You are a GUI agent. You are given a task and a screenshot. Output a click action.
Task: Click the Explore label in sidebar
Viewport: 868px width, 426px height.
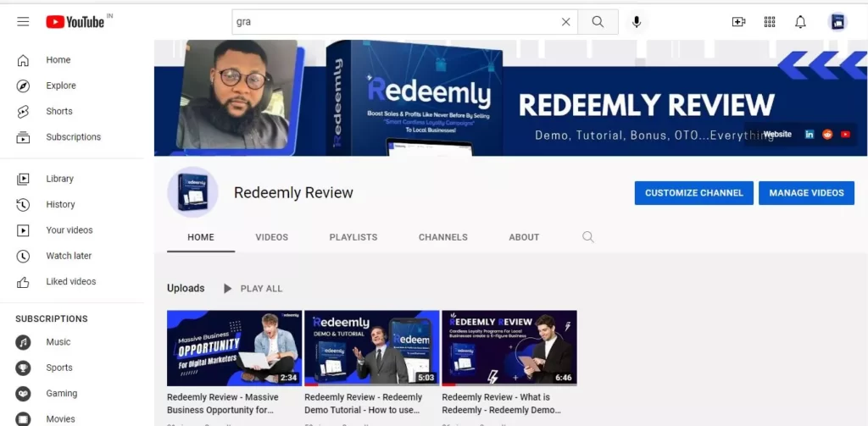(61, 86)
